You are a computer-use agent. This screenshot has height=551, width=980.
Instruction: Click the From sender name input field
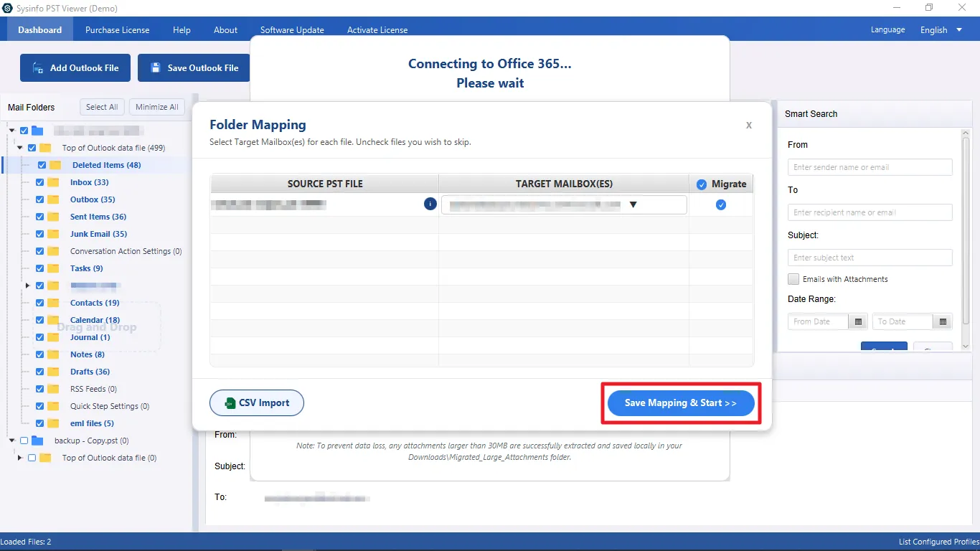coord(870,167)
